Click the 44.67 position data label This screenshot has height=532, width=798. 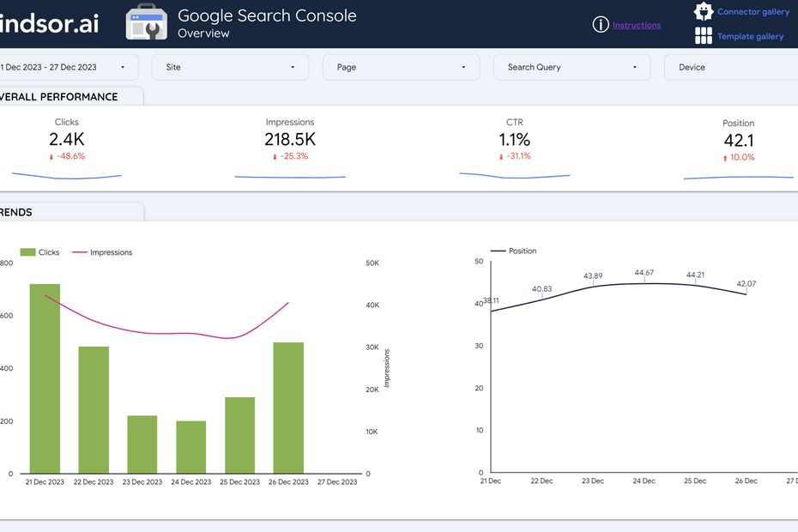coord(644,272)
